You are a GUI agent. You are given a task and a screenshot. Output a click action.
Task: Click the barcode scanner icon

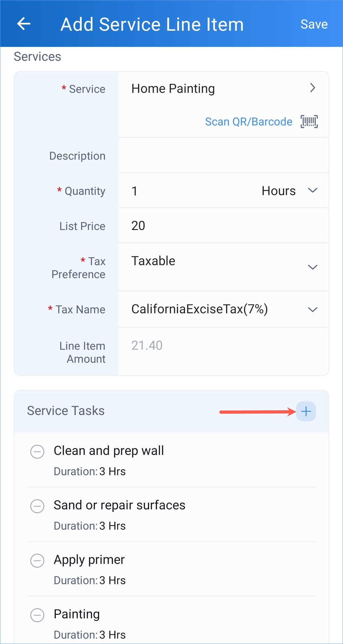pyautogui.click(x=309, y=122)
